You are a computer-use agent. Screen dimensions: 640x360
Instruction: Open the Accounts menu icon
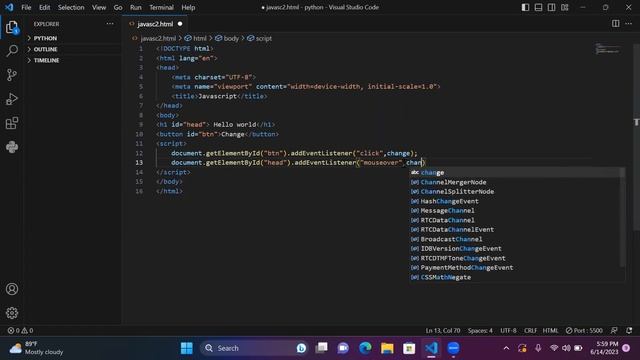tap(12, 289)
